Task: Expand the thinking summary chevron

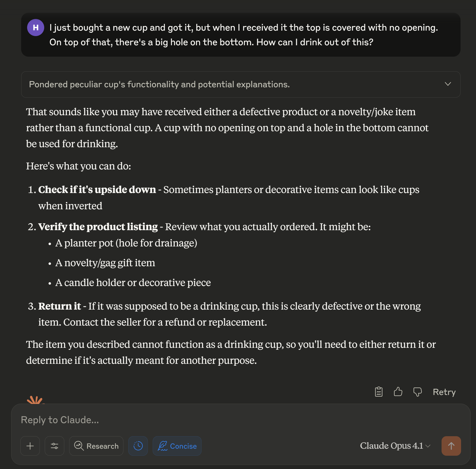Action: coord(448,84)
